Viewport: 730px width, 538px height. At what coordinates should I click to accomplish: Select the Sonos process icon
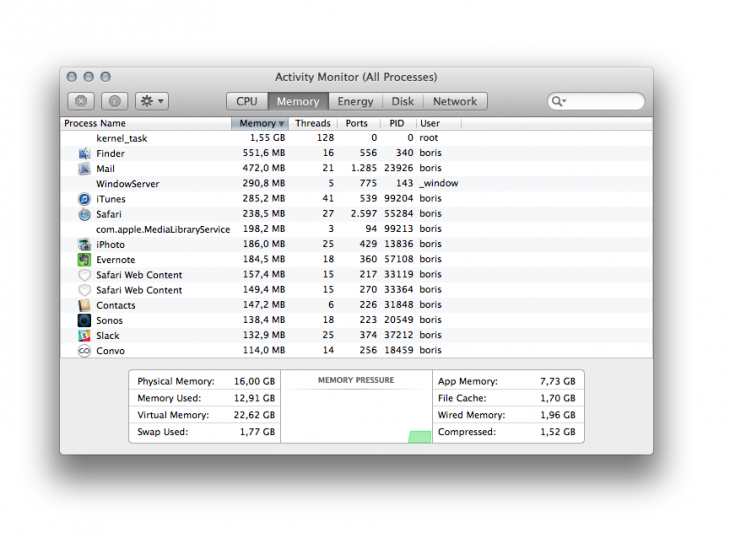84,320
